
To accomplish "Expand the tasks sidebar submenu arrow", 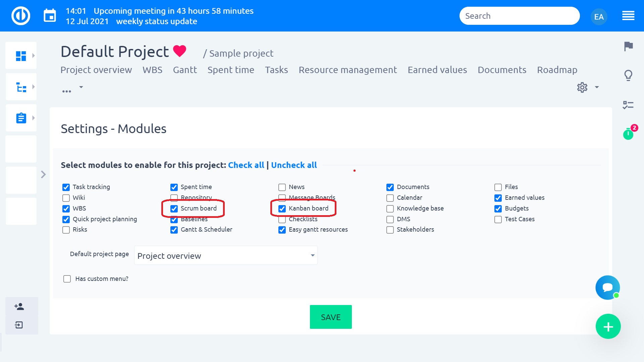I will pyautogui.click(x=33, y=118).
